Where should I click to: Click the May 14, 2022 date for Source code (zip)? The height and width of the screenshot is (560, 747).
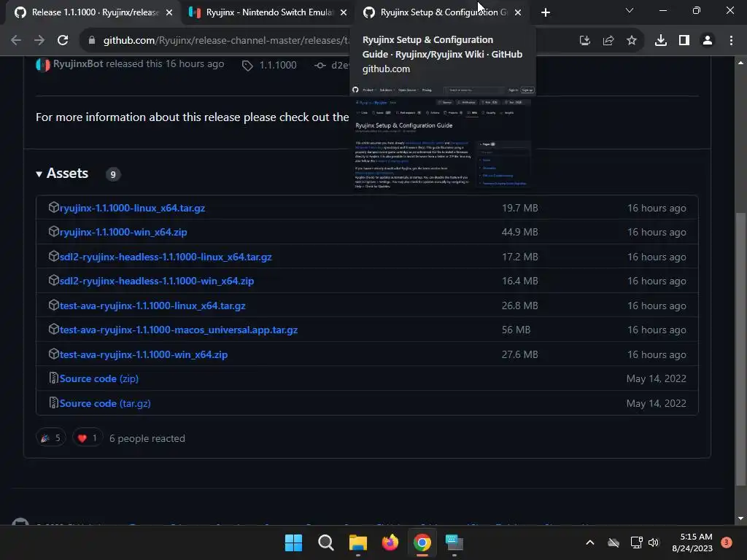(656, 378)
